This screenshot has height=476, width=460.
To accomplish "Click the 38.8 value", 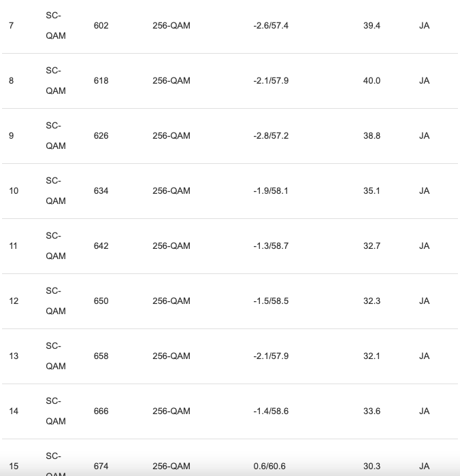I will 372,136.
